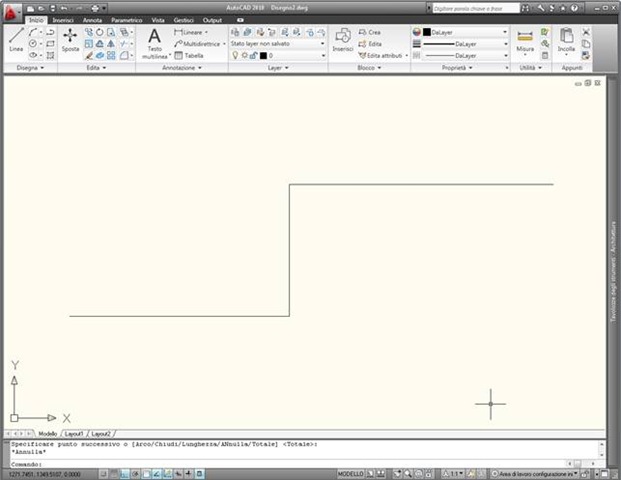Image resolution: width=621 pixels, height=480 pixels.
Task: Expand the Proprietà panel
Action: [457, 68]
